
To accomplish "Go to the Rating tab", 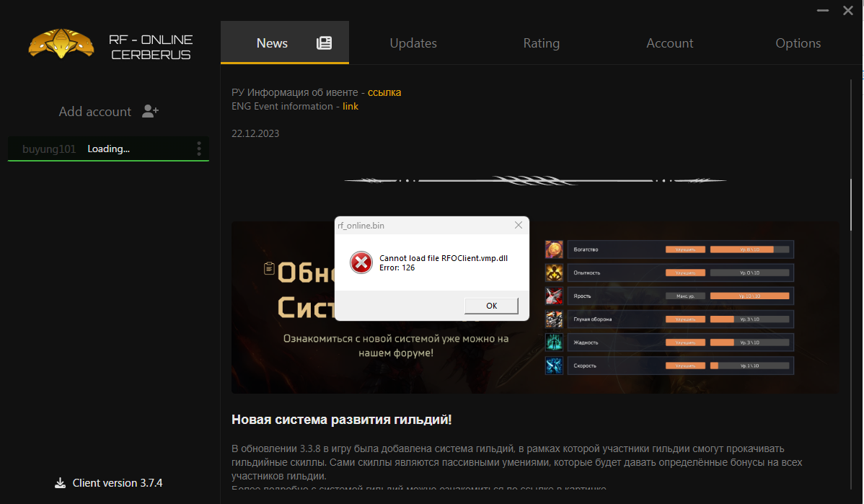I will coord(542,43).
